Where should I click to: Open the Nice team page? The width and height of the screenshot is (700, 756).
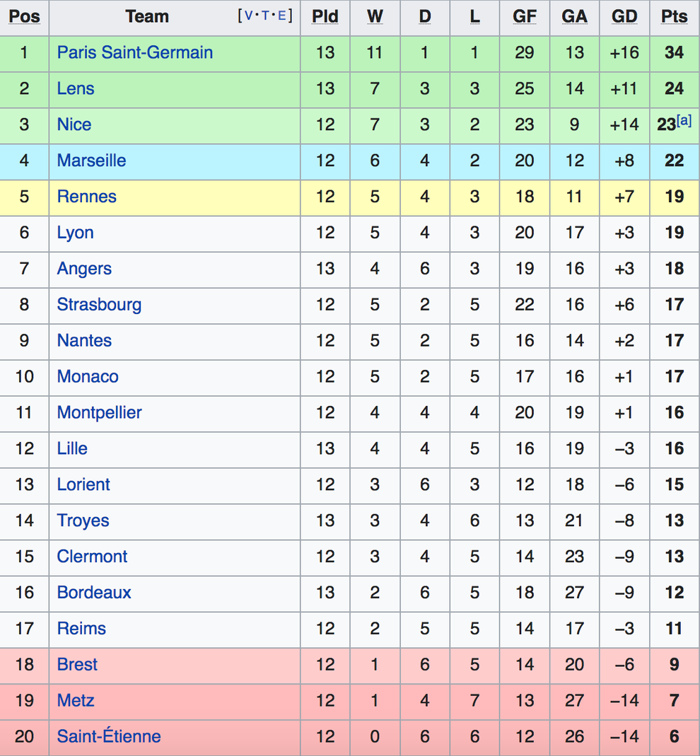[x=74, y=124]
